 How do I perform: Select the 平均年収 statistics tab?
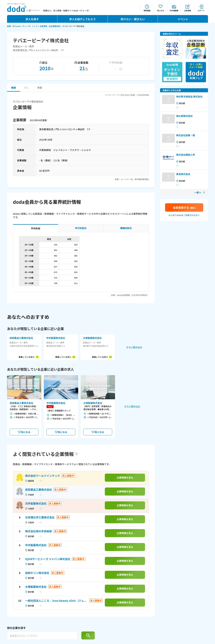pyautogui.click(x=35, y=228)
